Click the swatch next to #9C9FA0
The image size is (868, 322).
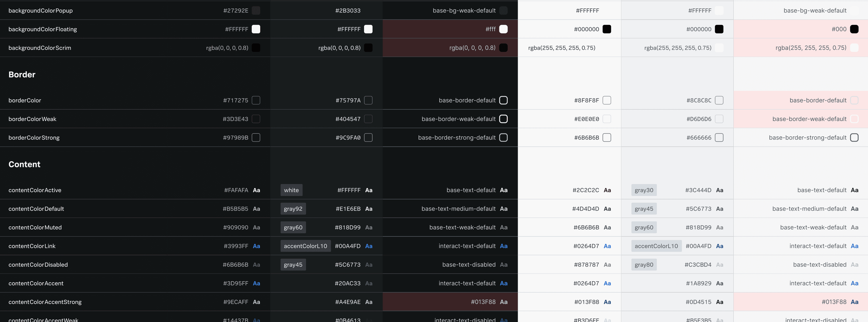[x=368, y=137]
